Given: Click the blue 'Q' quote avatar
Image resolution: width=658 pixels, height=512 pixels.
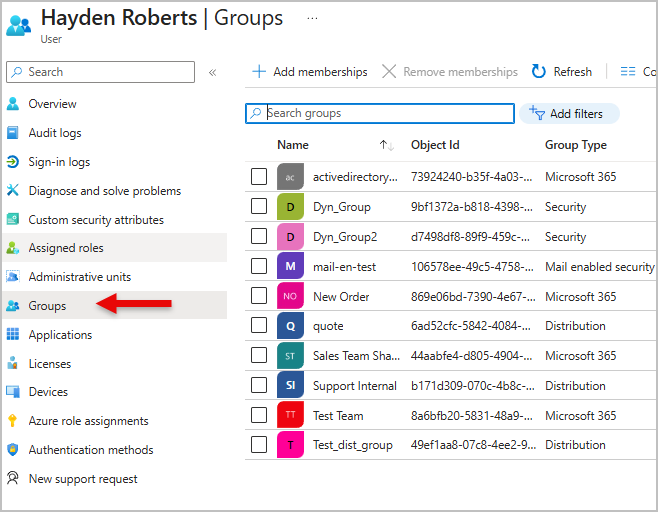Looking at the screenshot, I should [290, 326].
